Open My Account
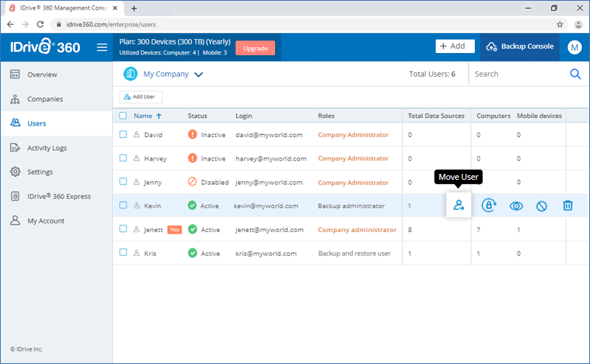The height and width of the screenshot is (364, 590). coord(57,221)
